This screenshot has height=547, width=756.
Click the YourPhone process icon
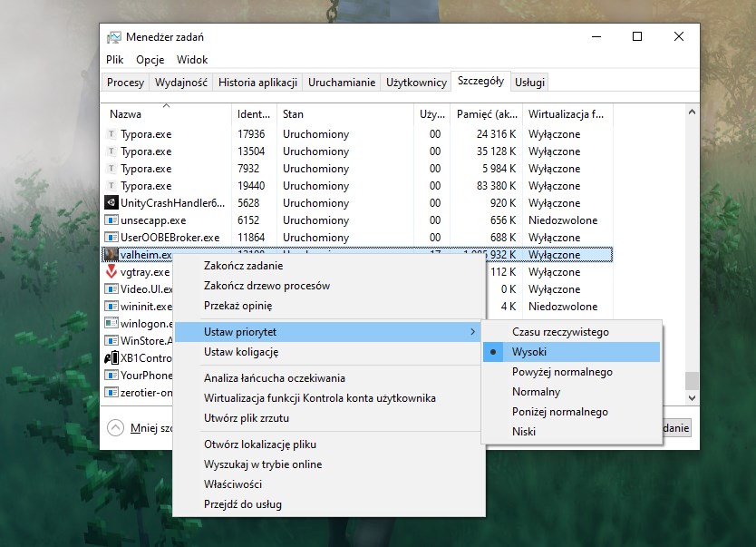click(x=111, y=375)
